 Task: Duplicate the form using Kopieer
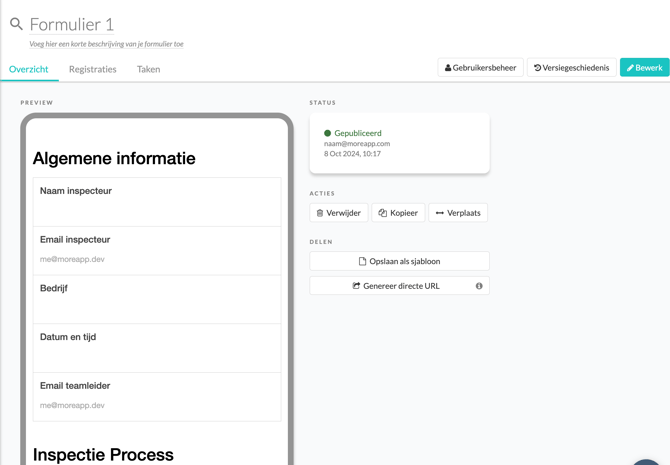coord(398,213)
